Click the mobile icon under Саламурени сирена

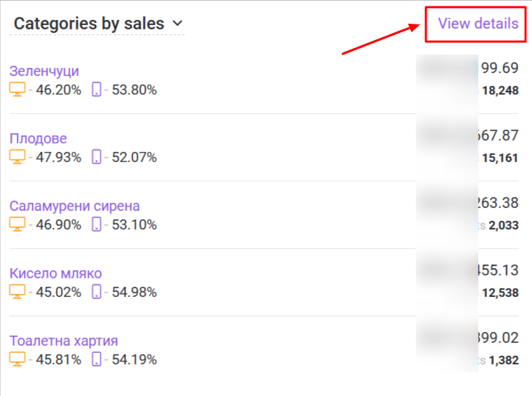96,225
